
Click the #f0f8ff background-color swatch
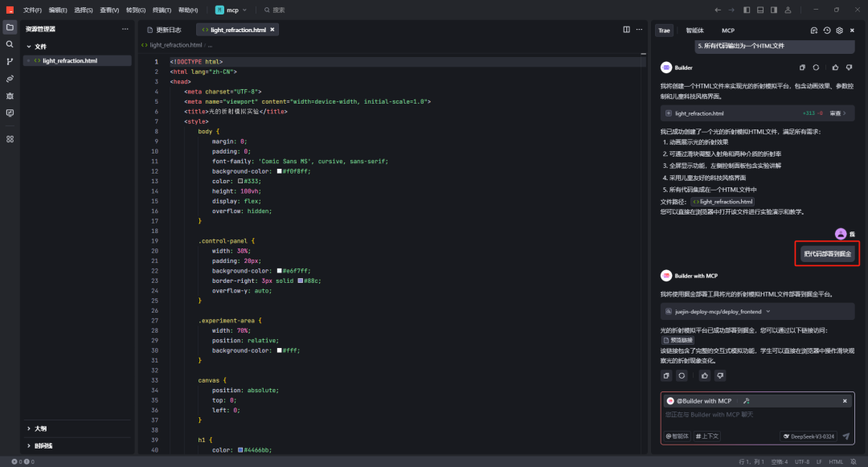pyautogui.click(x=280, y=170)
